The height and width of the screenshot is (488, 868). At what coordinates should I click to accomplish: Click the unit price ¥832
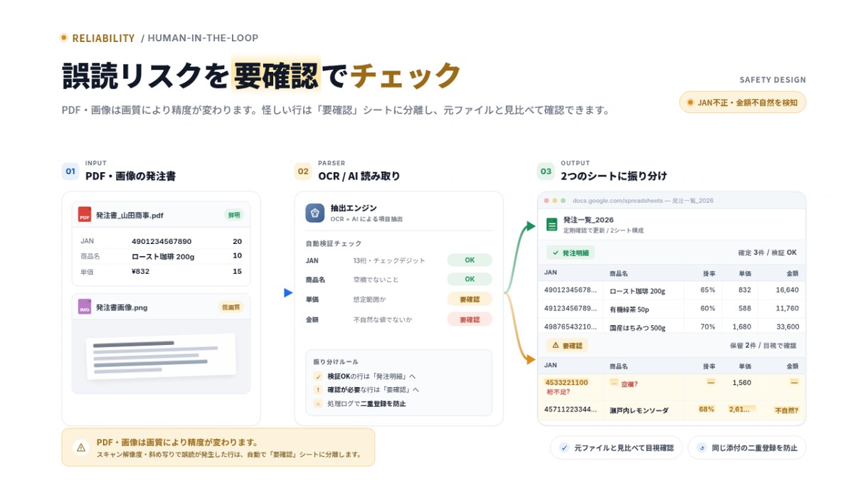(141, 272)
